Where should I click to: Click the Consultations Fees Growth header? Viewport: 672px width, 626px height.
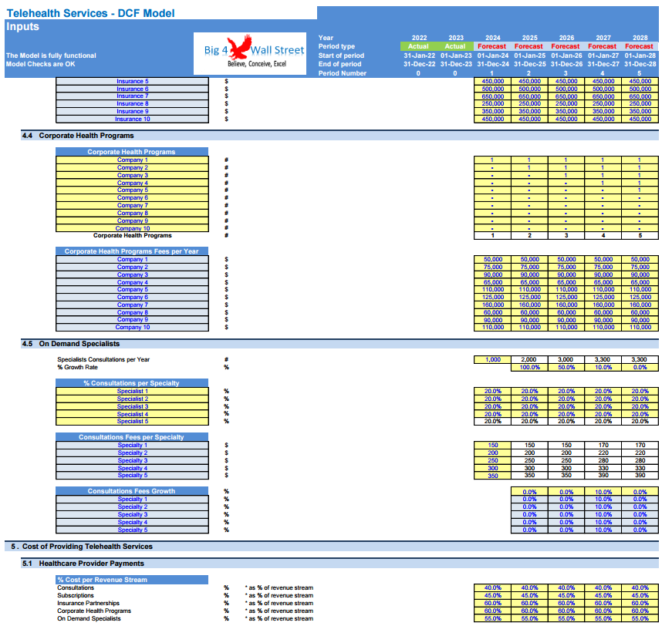pyautogui.click(x=132, y=491)
